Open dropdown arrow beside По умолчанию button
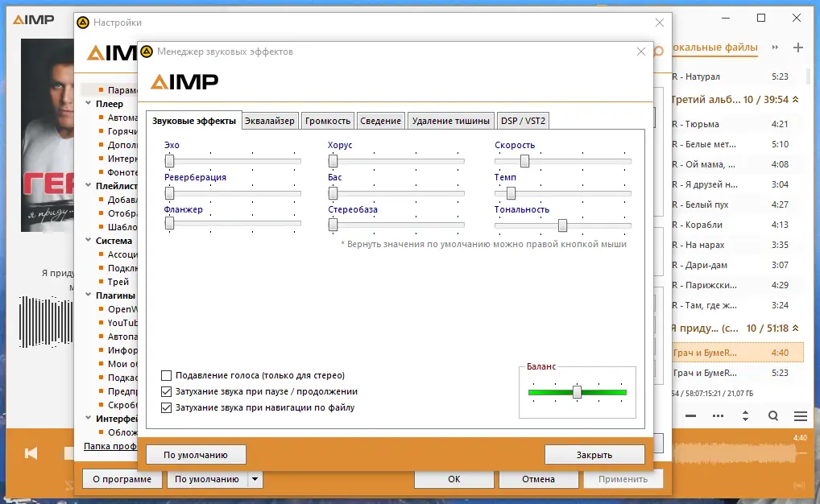The height and width of the screenshot is (504, 820). (x=254, y=479)
